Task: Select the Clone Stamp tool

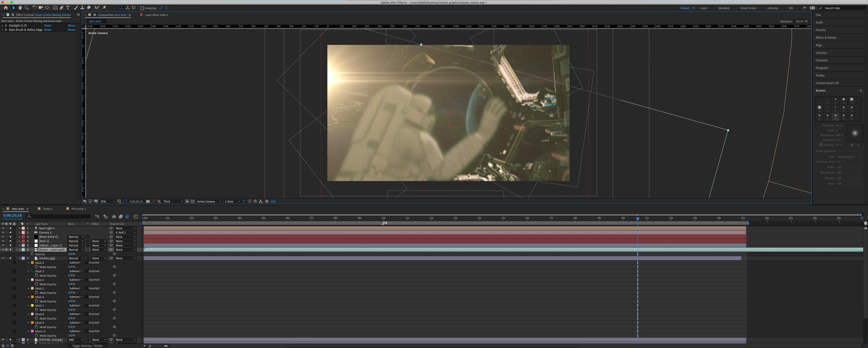Action: pyautogui.click(x=82, y=8)
